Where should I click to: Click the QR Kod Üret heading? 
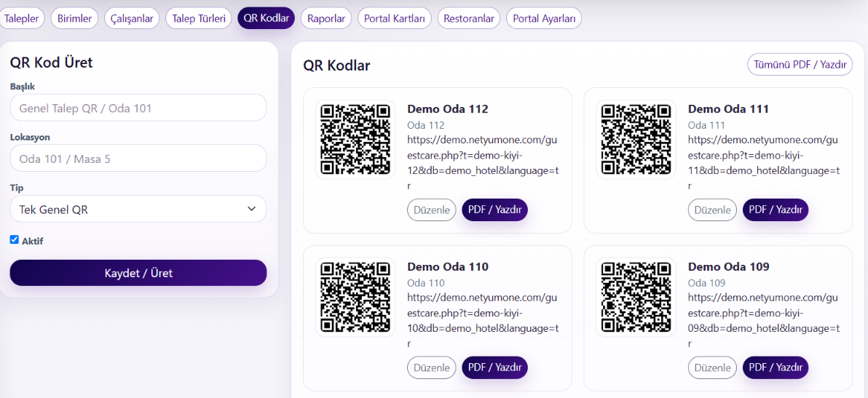[x=52, y=63]
